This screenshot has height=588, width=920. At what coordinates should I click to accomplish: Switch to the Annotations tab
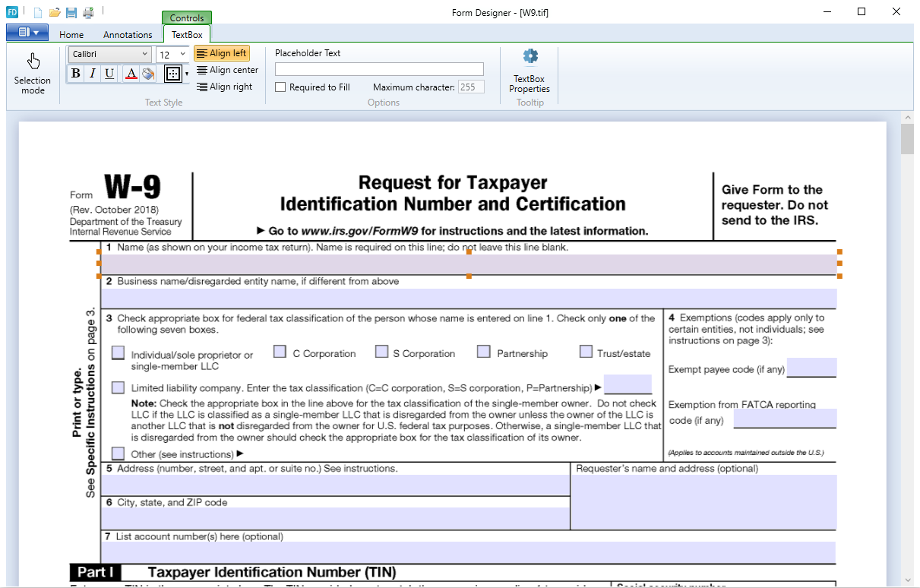click(128, 34)
